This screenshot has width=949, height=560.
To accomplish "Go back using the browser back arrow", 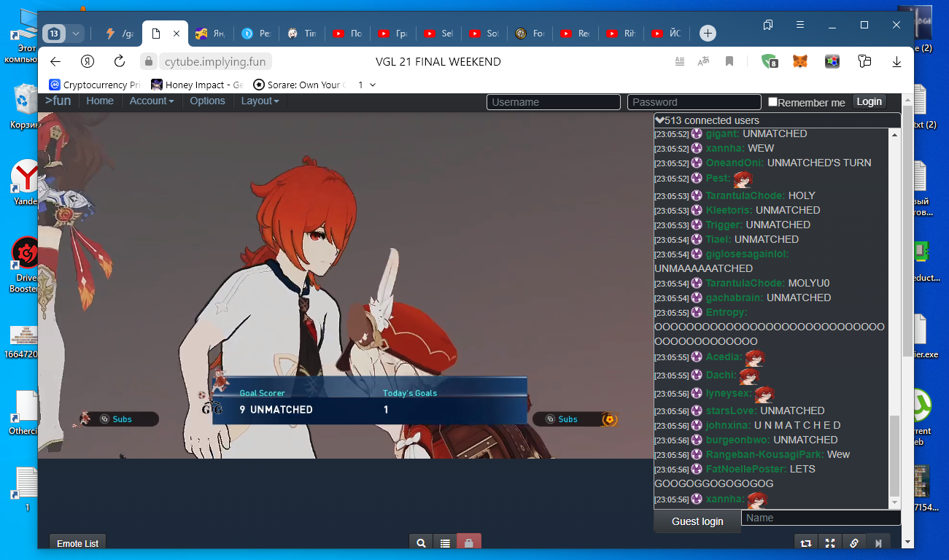I will [55, 61].
